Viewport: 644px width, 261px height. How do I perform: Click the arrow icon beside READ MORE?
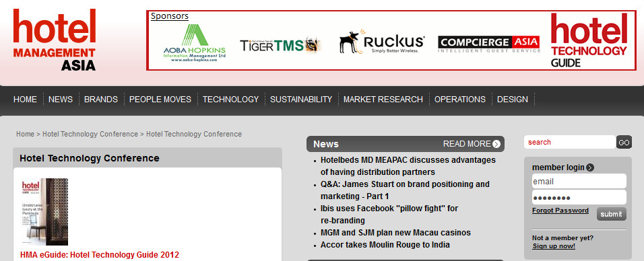pos(496,144)
